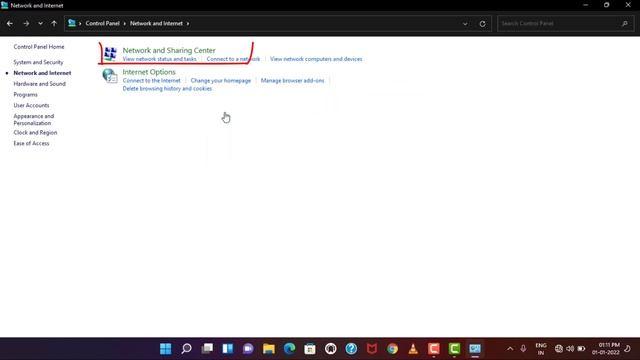Go back with the Back arrow
Viewport: 640px width, 360px height.
pos(10,24)
